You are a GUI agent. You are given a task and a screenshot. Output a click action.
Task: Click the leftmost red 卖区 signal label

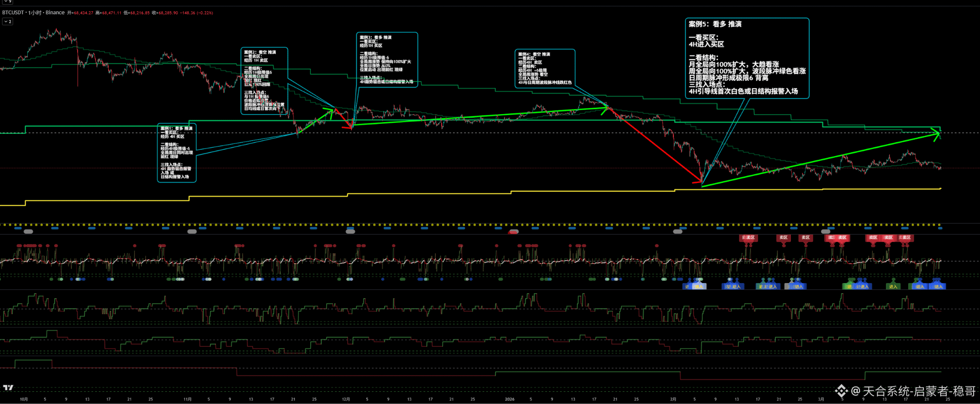pyautogui.click(x=748, y=238)
